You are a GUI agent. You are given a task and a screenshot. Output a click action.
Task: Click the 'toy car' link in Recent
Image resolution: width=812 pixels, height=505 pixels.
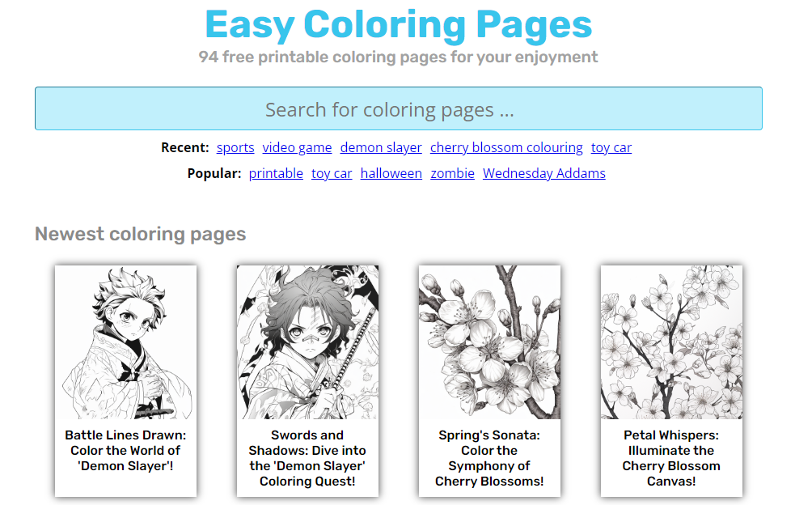pyautogui.click(x=611, y=147)
